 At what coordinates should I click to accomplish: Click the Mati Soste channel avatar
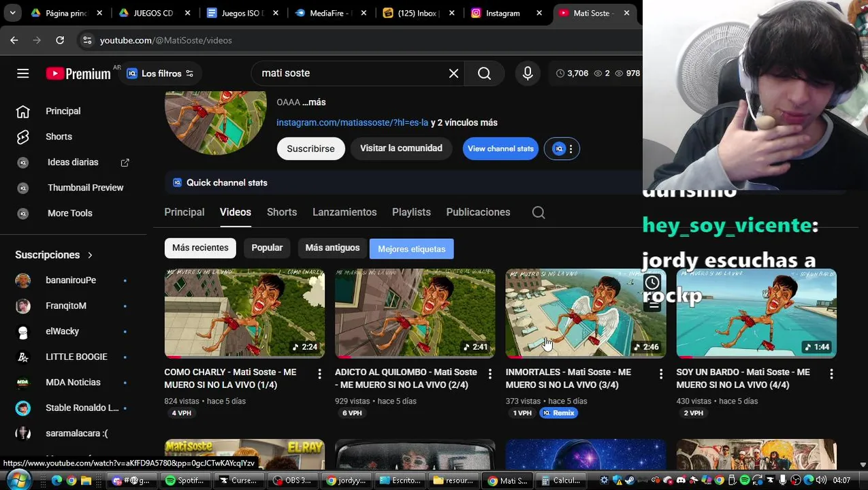(x=215, y=122)
